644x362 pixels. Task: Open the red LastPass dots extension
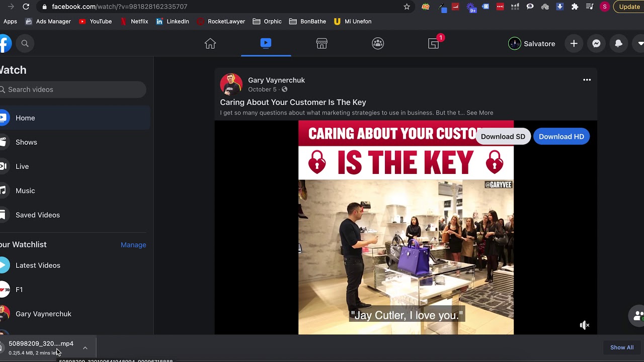(x=500, y=7)
